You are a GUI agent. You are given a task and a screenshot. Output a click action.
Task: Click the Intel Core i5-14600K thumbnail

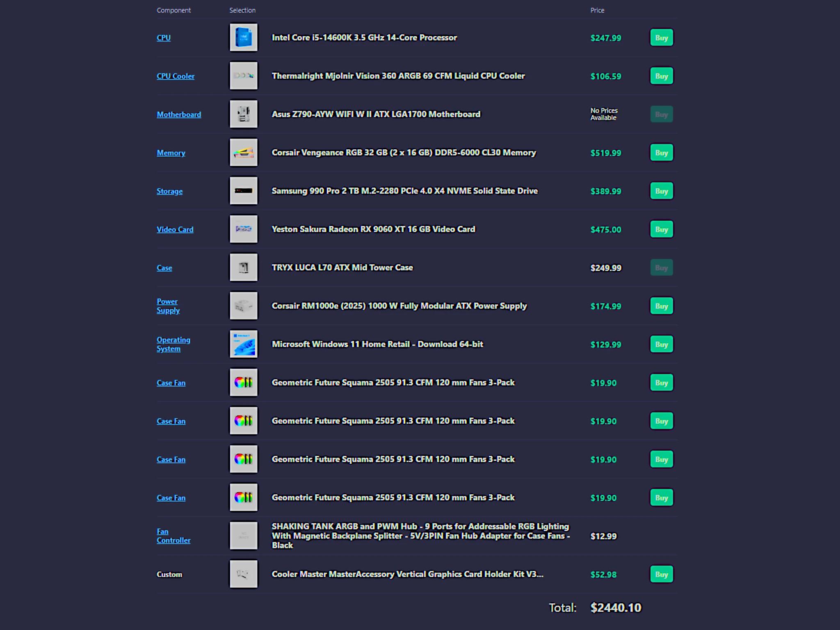pyautogui.click(x=244, y=37)
